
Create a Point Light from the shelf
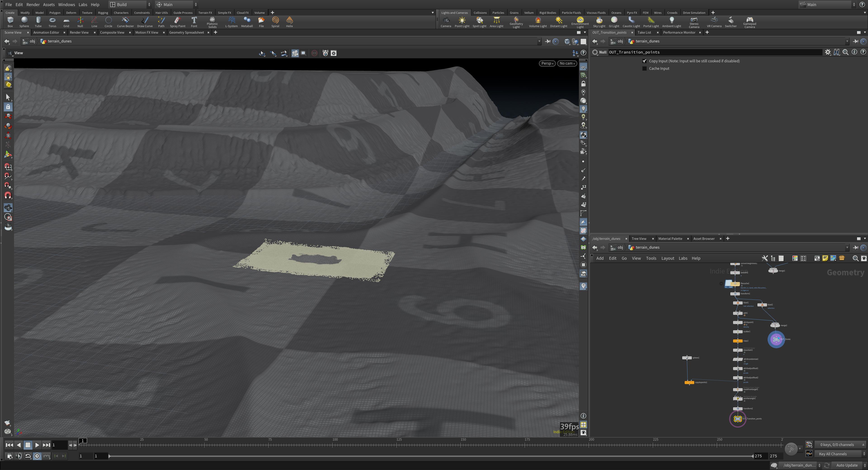pos(462,22)
